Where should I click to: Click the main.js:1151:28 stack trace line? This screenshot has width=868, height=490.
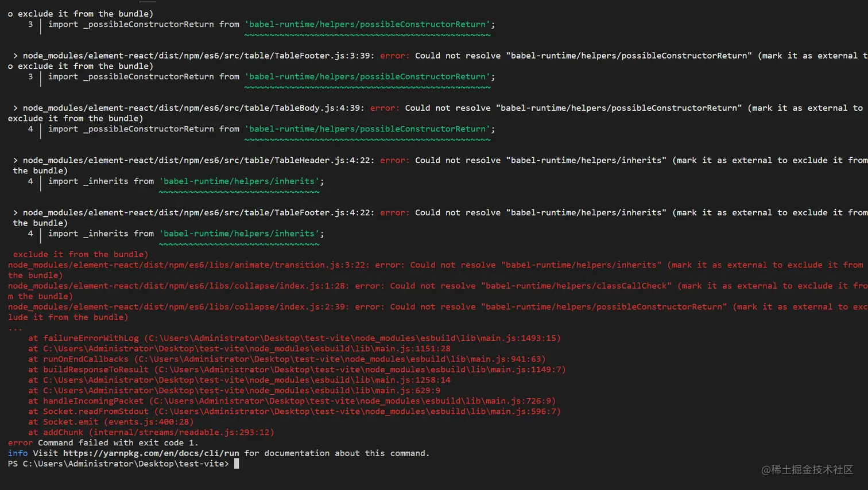click(x=239, y=349)
